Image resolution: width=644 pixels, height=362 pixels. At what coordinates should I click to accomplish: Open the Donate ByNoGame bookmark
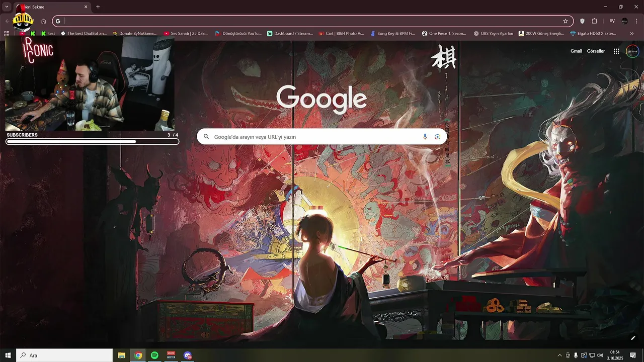point(134,34)
